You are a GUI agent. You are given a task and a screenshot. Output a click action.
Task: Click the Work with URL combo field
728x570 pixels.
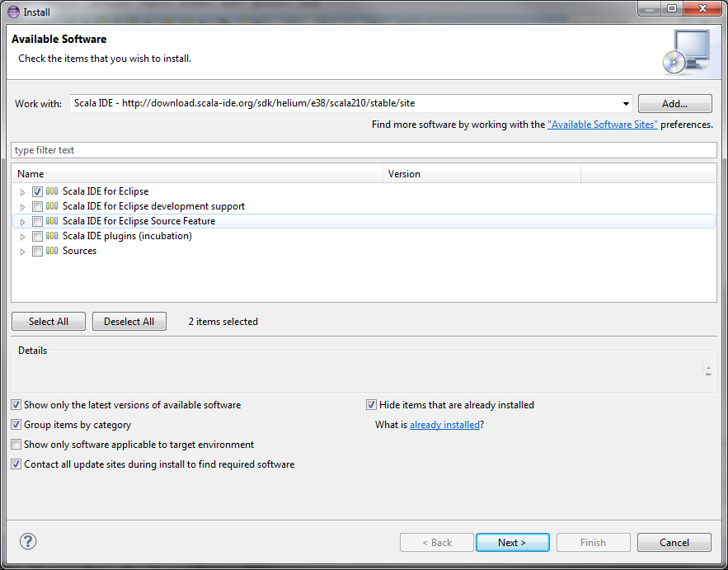[x=351, y=103]
